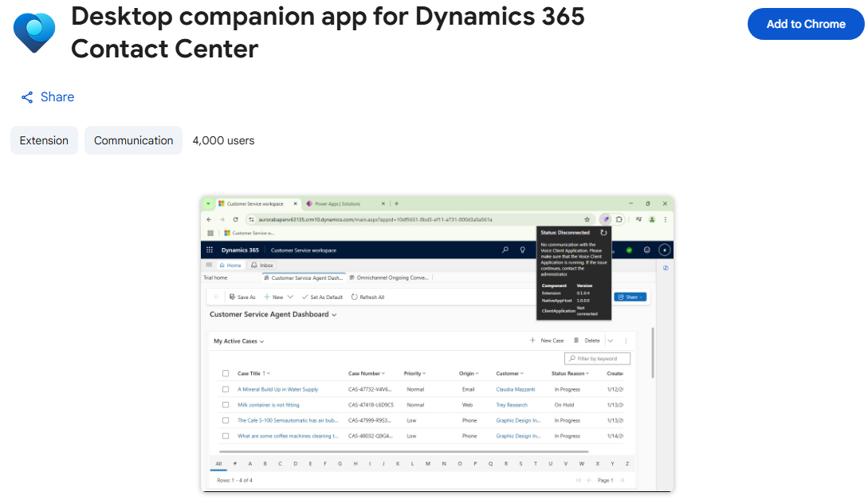Open the Dynamics 365 app launcher grid
The image size is (868, 504).
[x=210, y=250]
